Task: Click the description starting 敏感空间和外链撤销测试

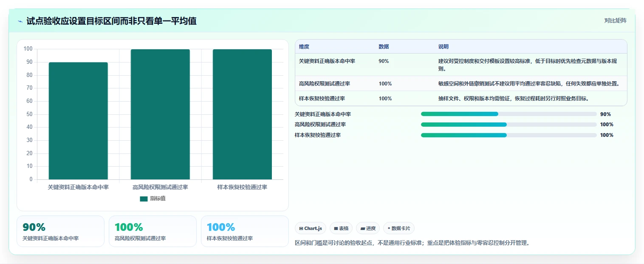Action: pos(529,84)
